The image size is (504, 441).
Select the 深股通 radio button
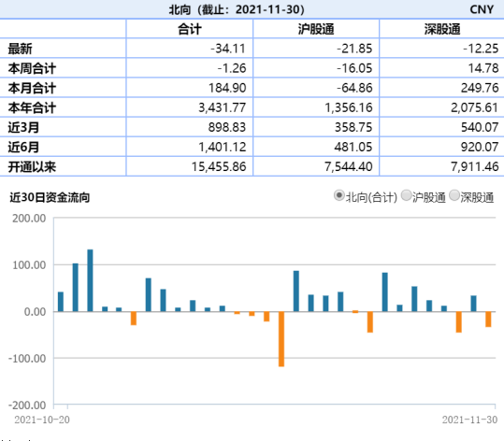click(454, 195)
